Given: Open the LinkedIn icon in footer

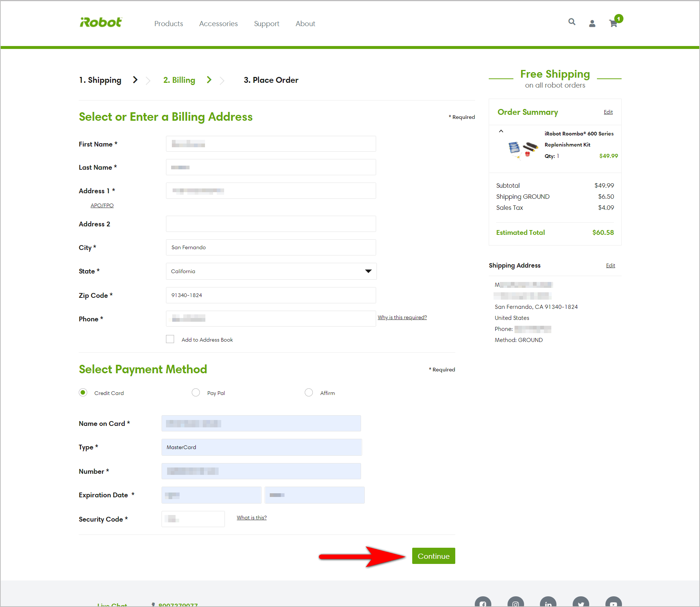Looking at the screenshot, I should (x=548, y=602).
